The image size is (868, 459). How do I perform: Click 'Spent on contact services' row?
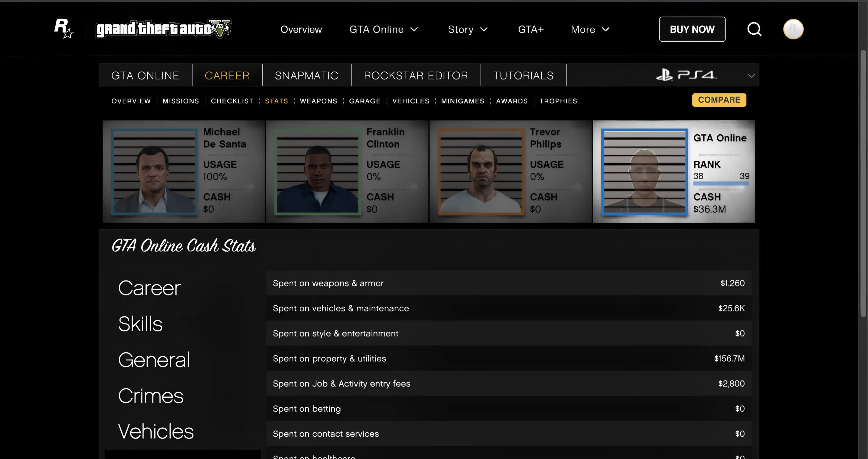[x=509, y=434]
